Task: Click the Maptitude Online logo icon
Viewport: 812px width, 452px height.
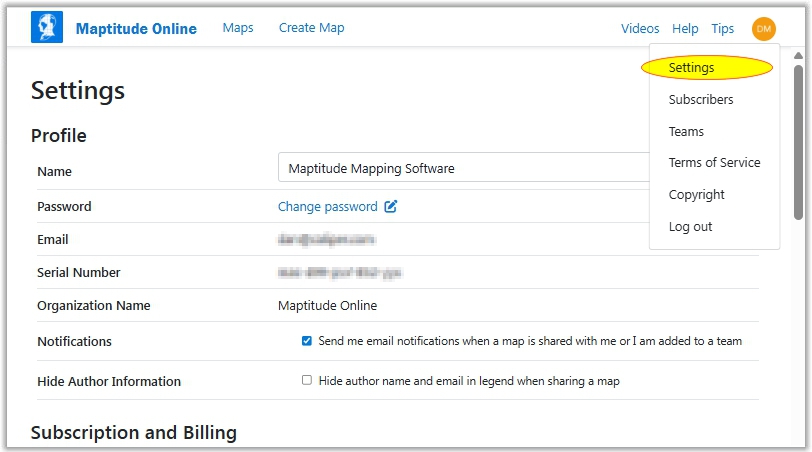Action: pyautogui.click(x=47, y=27)
